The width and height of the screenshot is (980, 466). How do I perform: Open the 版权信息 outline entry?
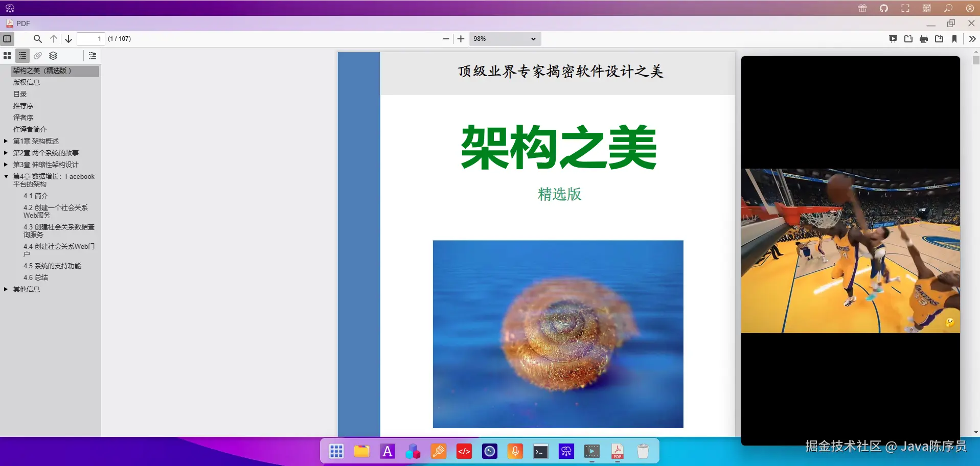[x=27, y=82]
